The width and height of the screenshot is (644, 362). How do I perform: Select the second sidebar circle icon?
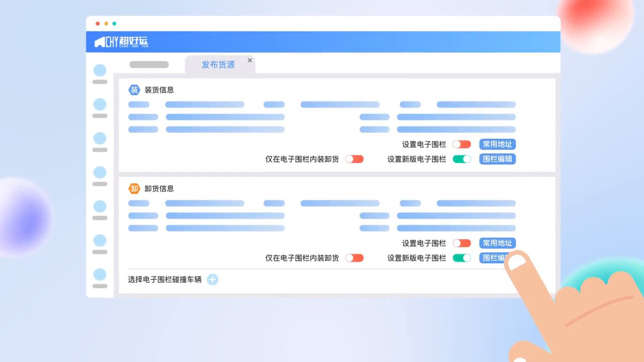coord(100,105)
